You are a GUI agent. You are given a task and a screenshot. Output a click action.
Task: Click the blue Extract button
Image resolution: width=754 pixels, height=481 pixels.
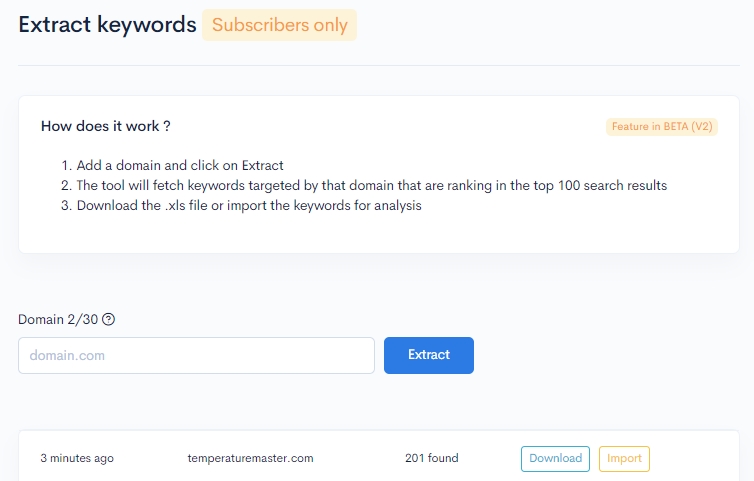point(429,355)
